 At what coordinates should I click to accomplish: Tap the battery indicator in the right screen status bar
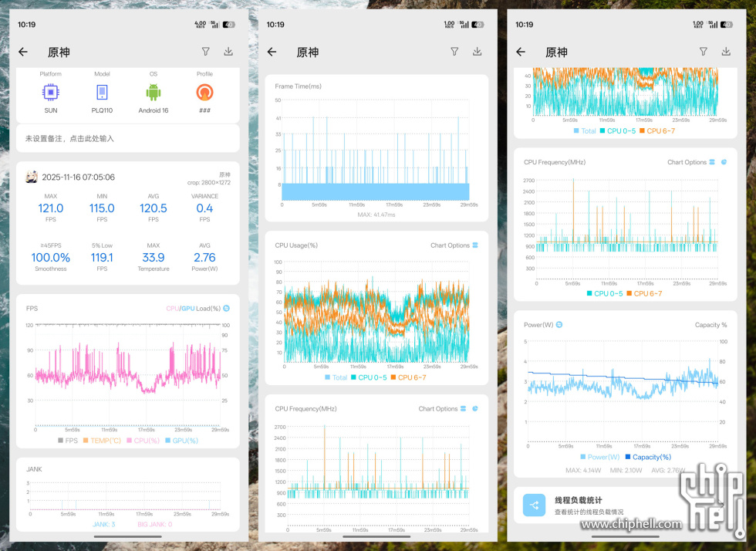(x=727, y=25)
